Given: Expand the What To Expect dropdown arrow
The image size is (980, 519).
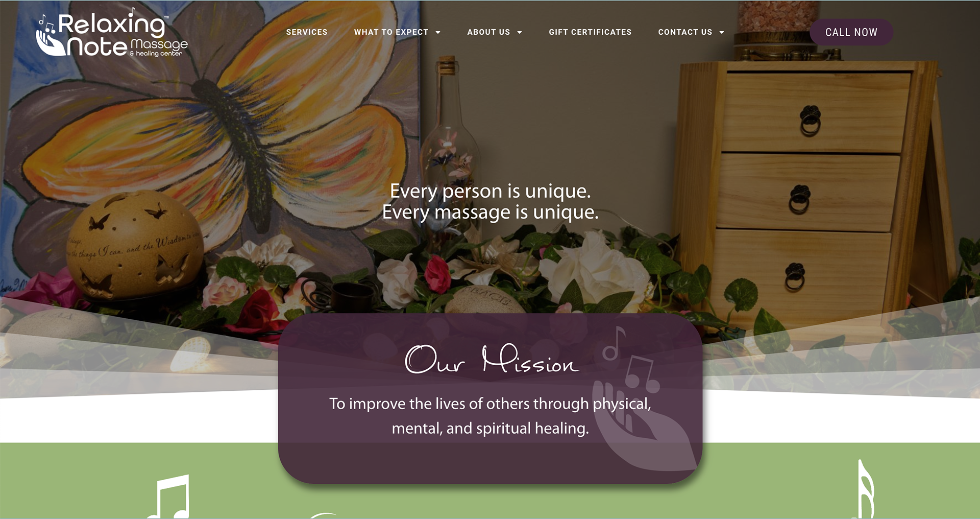Looking at the screenshot, I should coord(438,32).
